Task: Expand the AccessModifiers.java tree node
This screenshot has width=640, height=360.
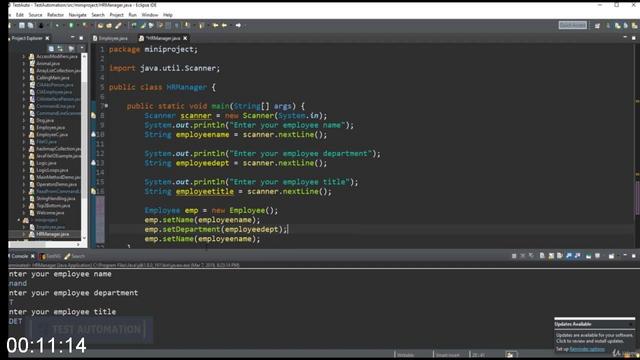Action: click(x=24, y=56)
